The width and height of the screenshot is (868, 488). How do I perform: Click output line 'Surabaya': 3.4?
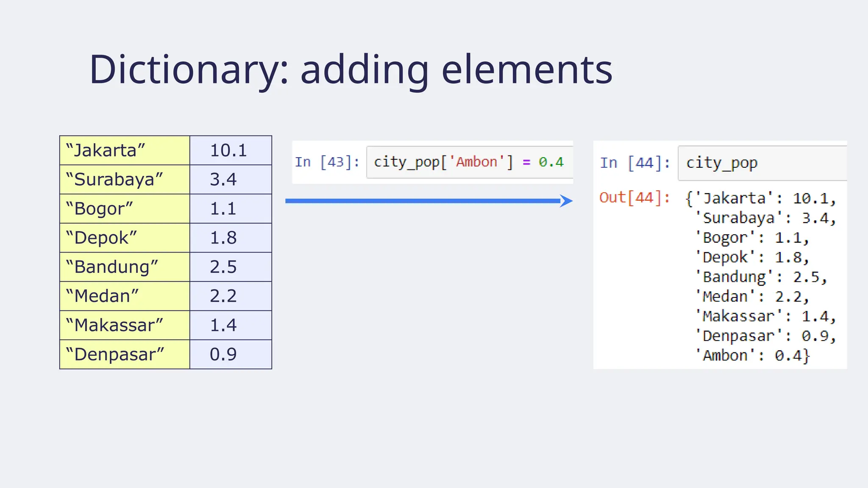click(765, 219)
